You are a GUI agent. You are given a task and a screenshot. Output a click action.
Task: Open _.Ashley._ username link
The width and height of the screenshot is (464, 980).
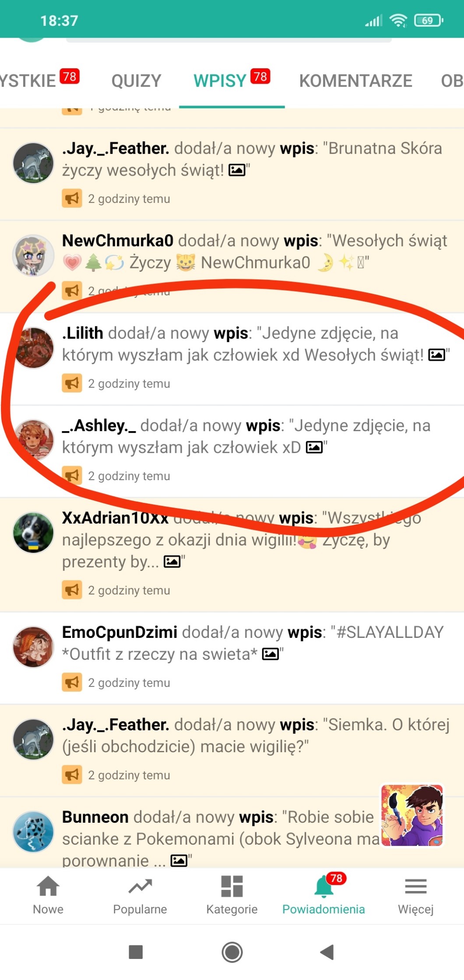99,425
